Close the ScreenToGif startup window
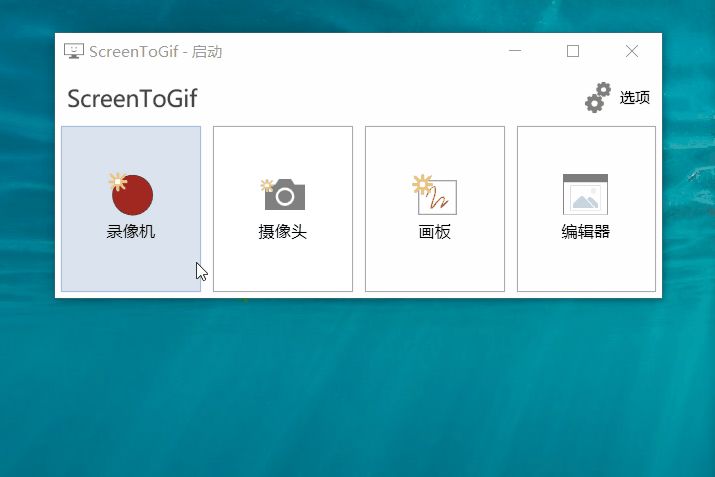Screen dimensions: 715x477 click(x=632, y=51)
